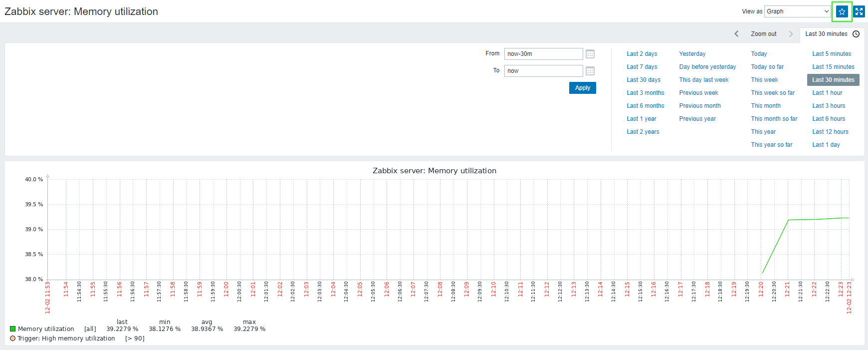Click clock icon on time selector tab

coord(856,34)
